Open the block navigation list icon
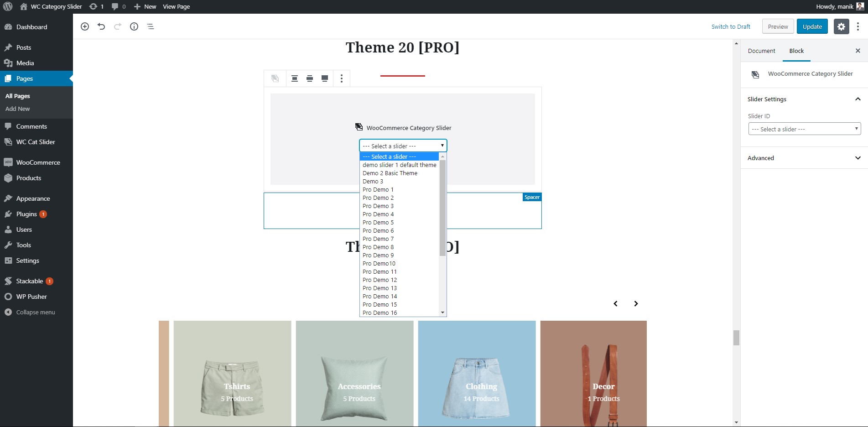868x427 pixels. [151, 26]
